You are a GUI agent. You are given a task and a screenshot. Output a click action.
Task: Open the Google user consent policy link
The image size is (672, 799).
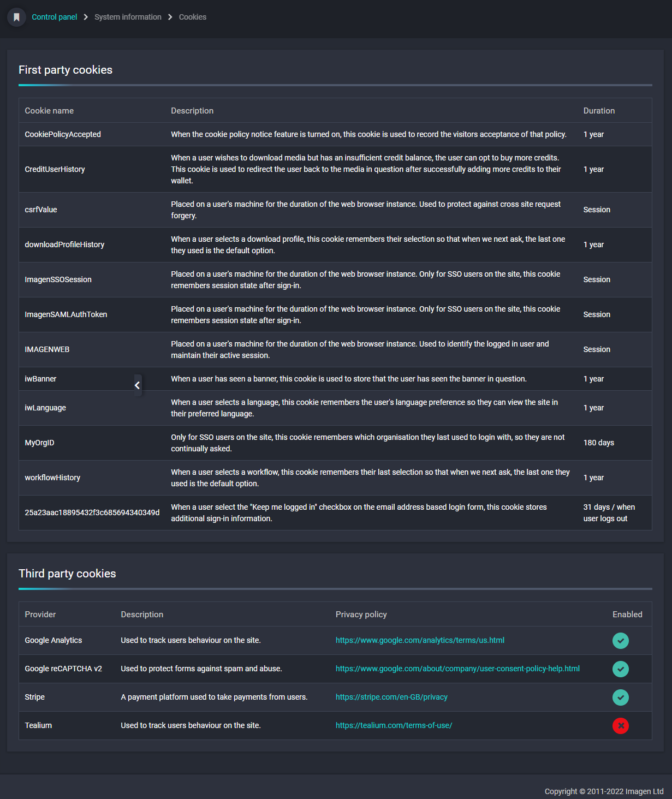pyautogui.click(x=457, y=669)
